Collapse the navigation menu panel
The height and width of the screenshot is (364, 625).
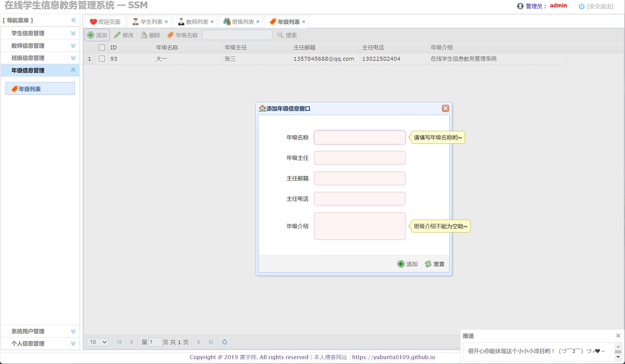click(74, 20)
